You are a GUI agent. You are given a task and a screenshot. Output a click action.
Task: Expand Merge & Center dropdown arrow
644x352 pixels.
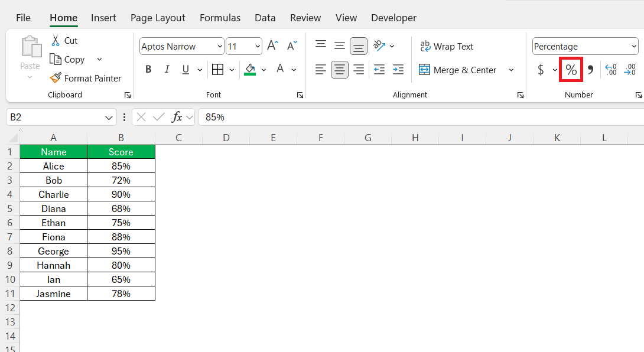click(x=511, y=70)
